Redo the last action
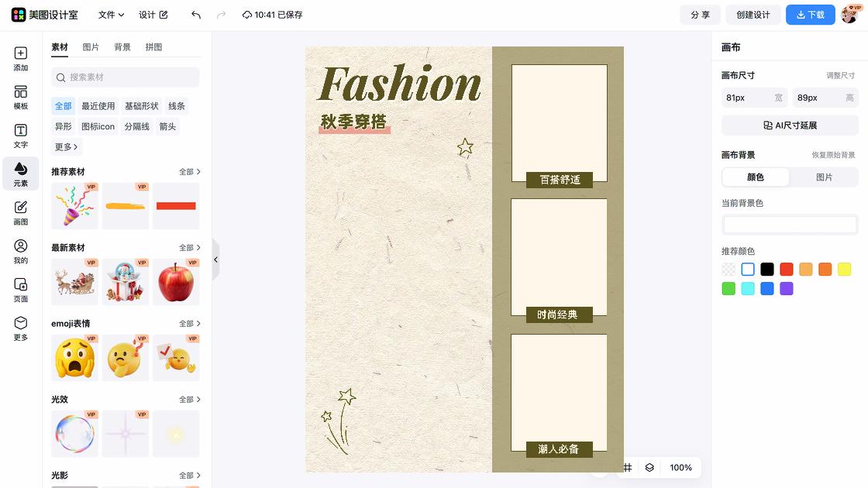 221,15
